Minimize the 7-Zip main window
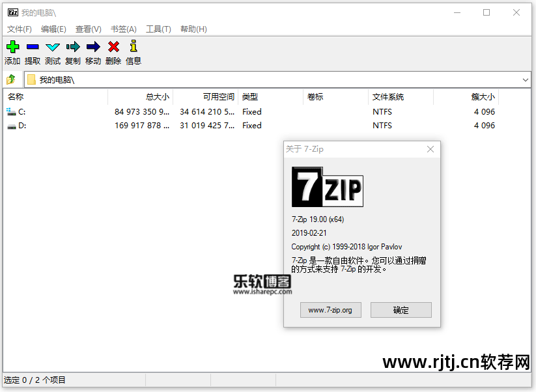Viewport: 536px width, 392px height. 457,12
